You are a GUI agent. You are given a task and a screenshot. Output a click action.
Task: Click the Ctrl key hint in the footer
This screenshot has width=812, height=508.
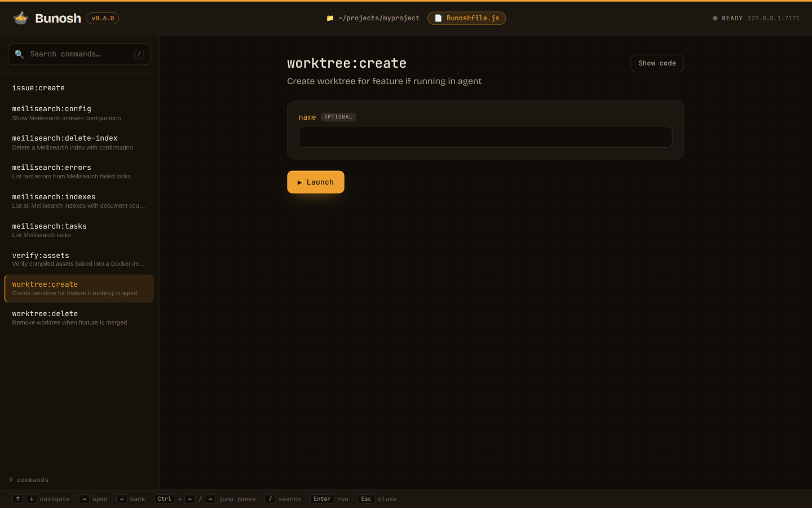click(165, 499)
